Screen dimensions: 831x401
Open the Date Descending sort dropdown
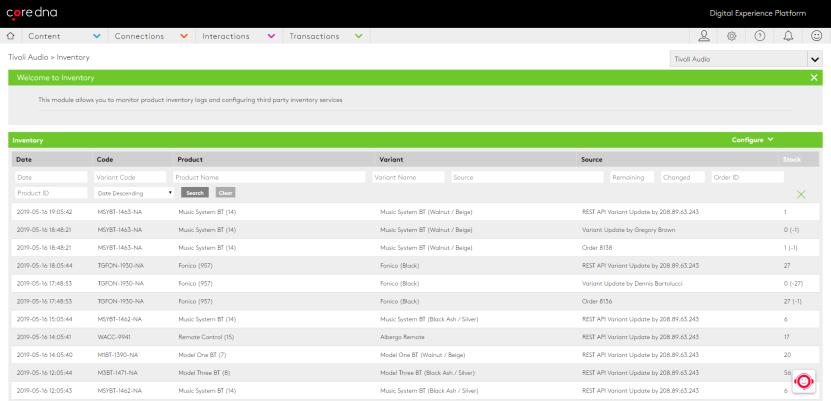[x=134, y=193]
